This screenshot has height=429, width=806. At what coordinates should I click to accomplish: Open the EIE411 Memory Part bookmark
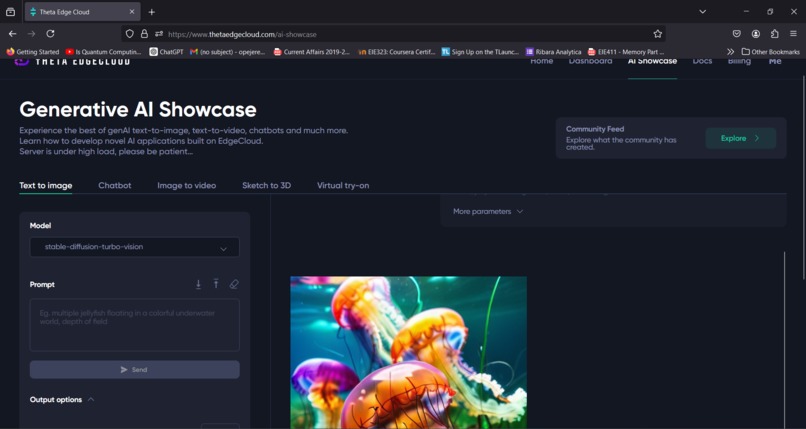[x=626, y=52]
